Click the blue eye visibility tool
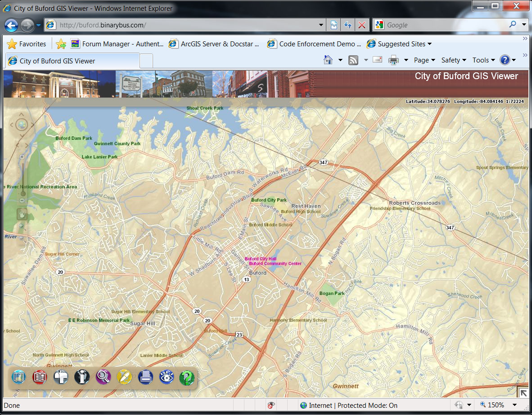This screenshot has width=532, height=415. pyautogui.click(x=167, y=378)
